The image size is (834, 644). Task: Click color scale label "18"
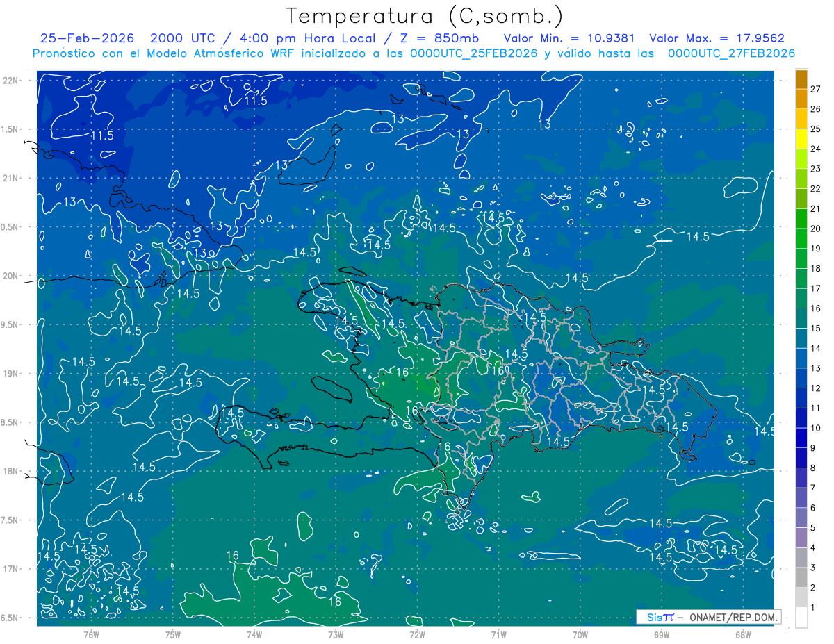tap(816, 269)
